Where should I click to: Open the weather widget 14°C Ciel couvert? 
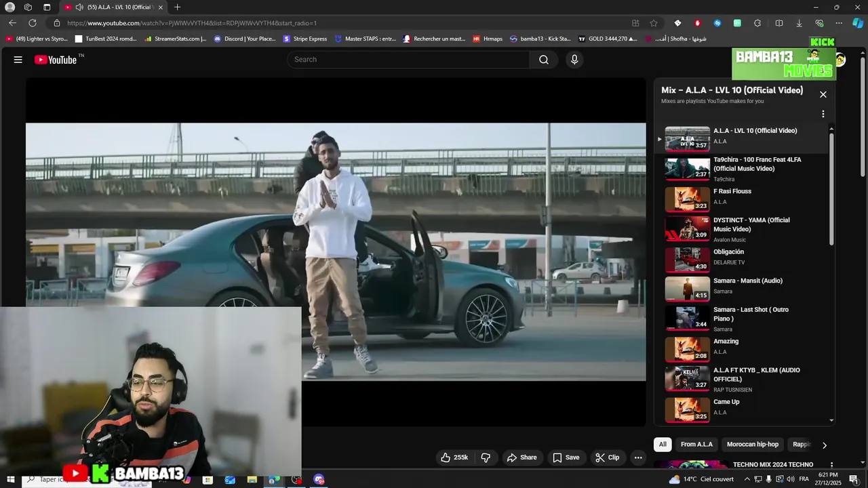(702, 479)
